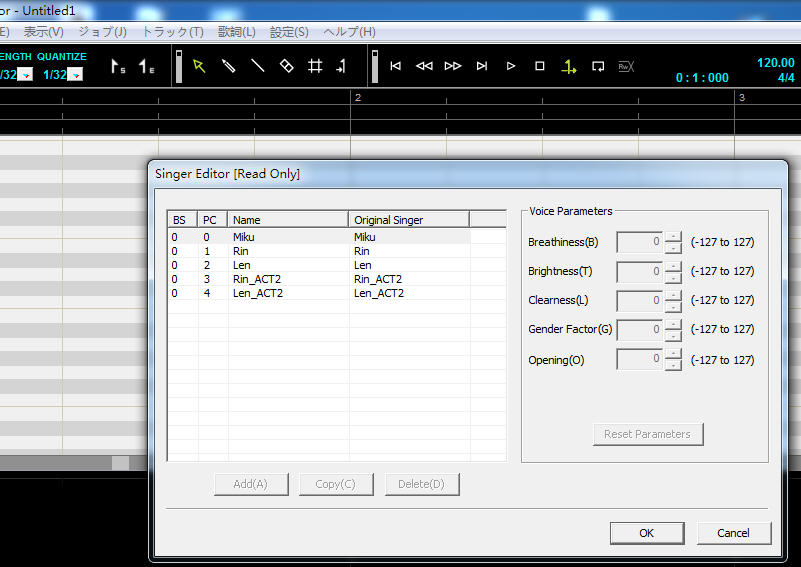This screenshot has height=567, width=801.
Task: Click the Add(A) button
Action: [x=251, y=484]
